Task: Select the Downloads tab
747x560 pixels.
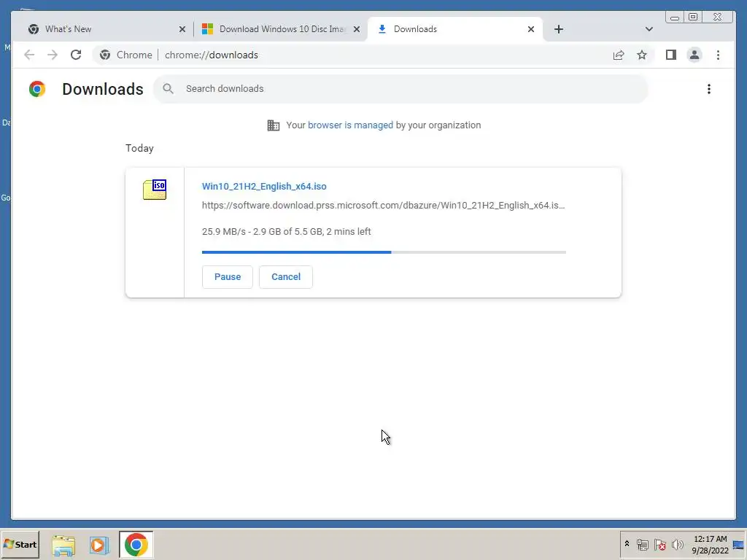Action: [455, 29]
